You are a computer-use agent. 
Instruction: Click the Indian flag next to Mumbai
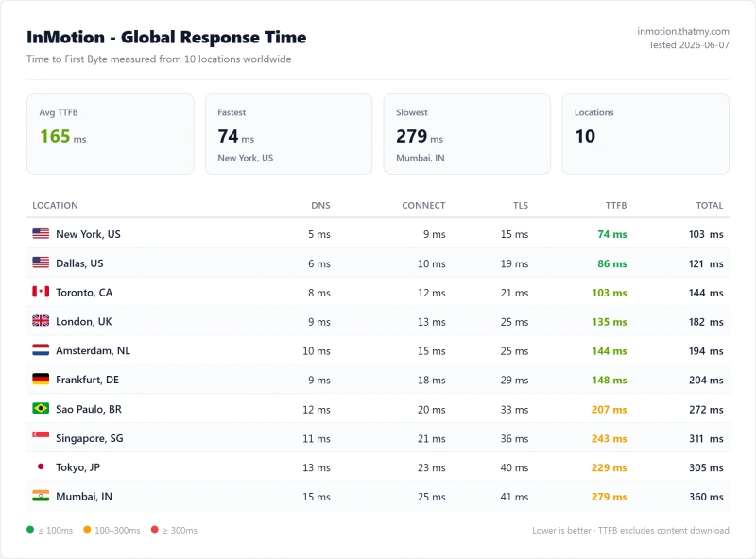point(41,496)
